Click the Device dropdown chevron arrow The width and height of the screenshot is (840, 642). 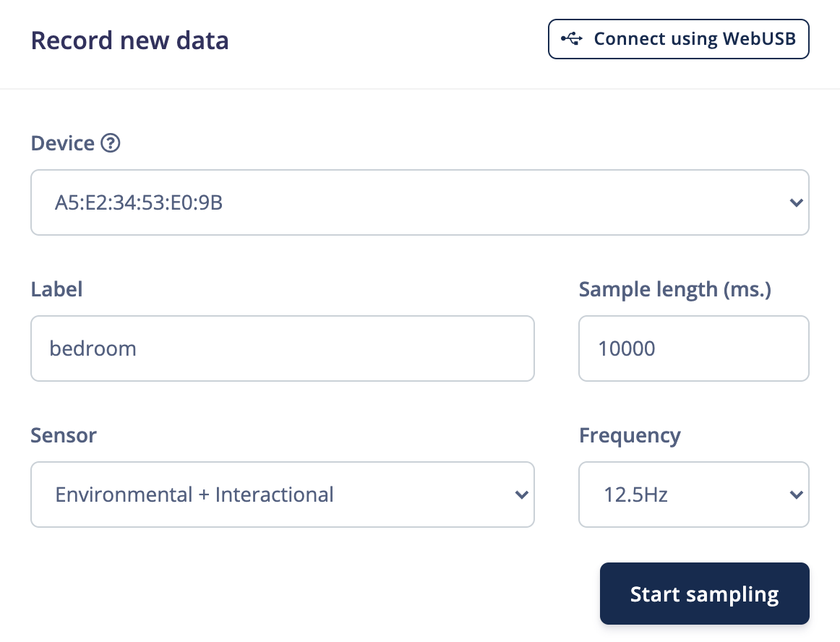(796, 203)
